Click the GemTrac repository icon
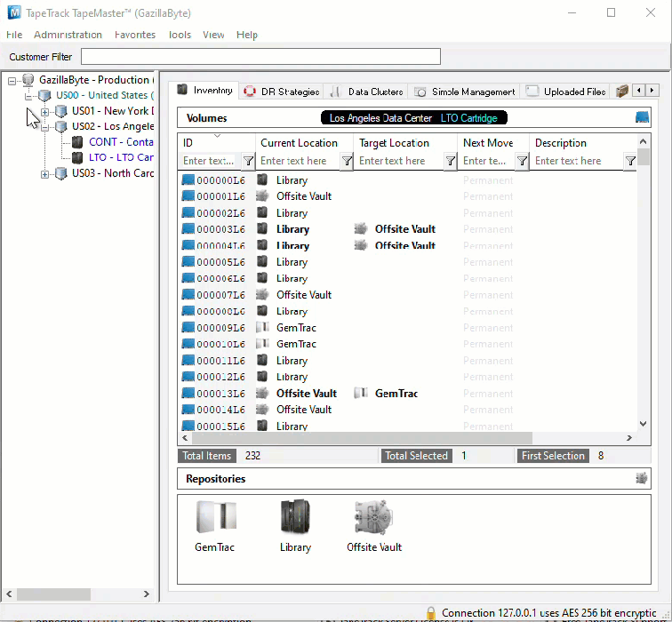This screenshot has width=672, height=622. coord(216,516)
